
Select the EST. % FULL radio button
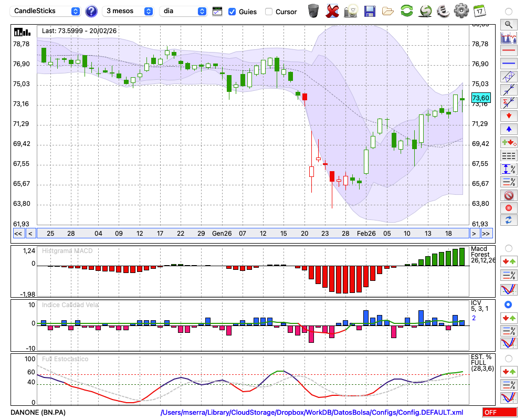tap(508, 359)
